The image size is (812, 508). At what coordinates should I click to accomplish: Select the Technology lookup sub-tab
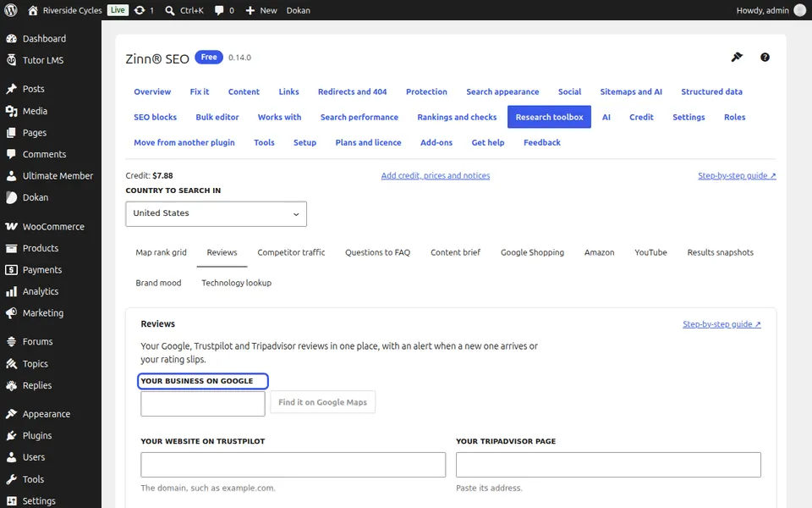[236, 283]
